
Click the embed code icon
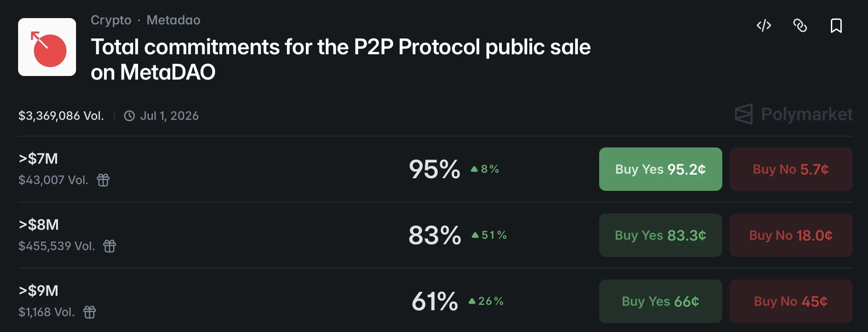coord(764,26)
